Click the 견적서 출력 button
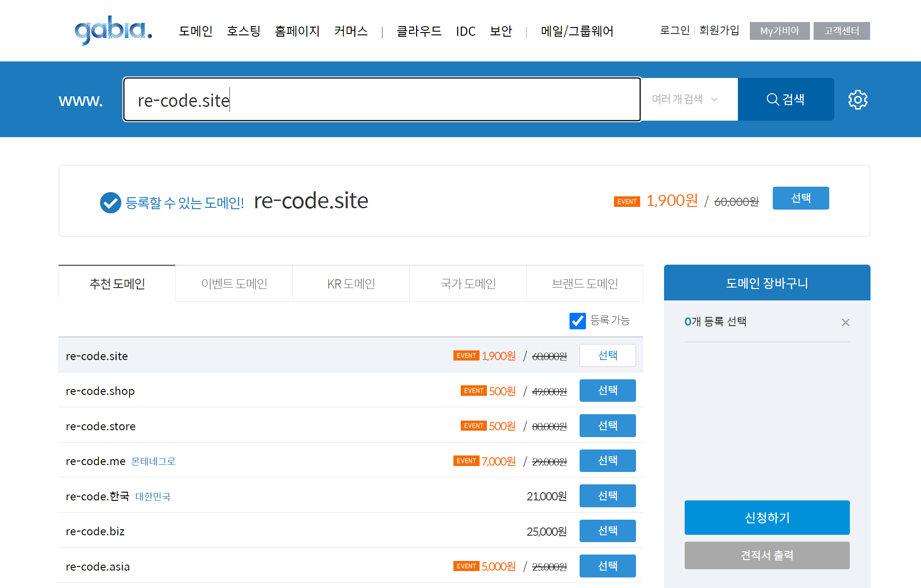921x588 pixels. 767,555
